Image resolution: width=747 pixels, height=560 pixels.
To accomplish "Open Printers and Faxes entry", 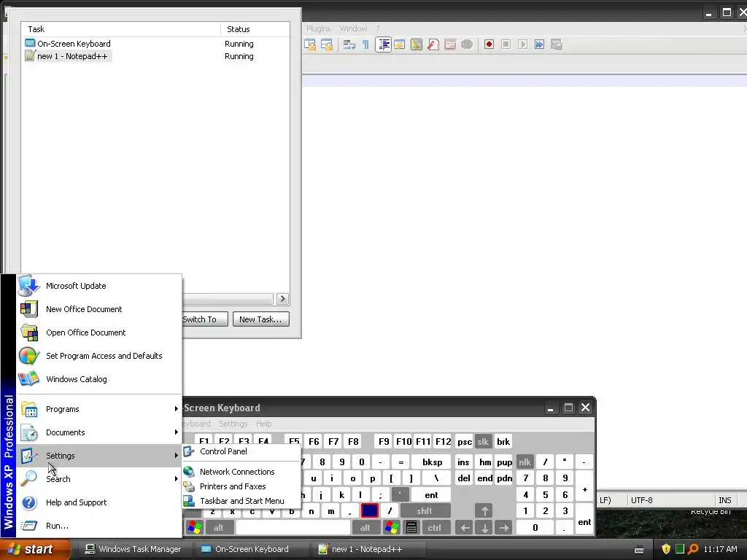I will [x=241, y=486].
